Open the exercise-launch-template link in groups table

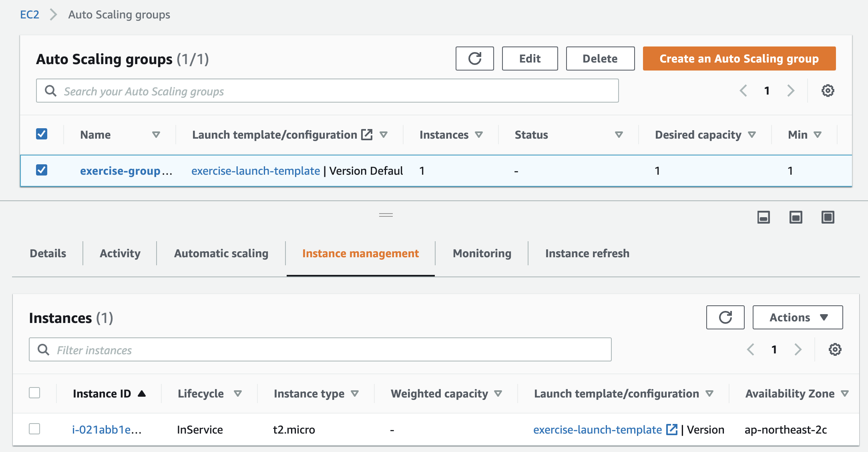point(255,171)
